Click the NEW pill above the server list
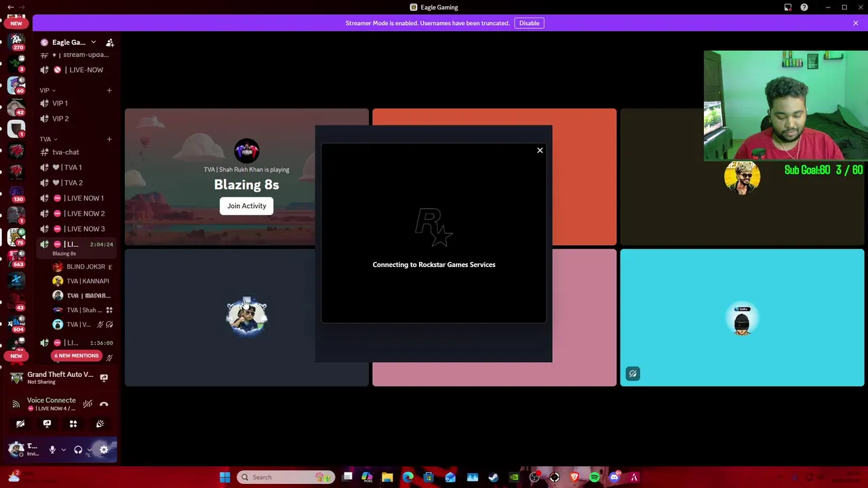Viewport: 868px width, 488px height. pyautogui.click(x=16, y=23)
